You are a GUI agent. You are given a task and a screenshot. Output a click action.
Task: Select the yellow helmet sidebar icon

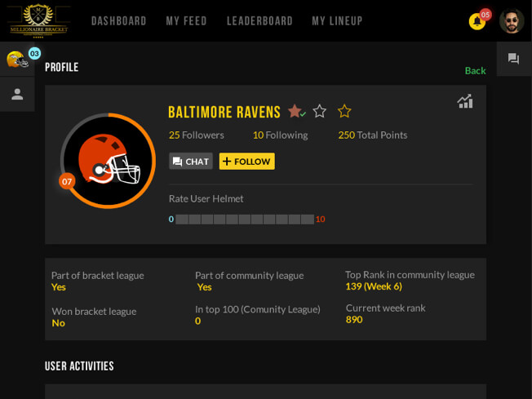coord(17,60)
